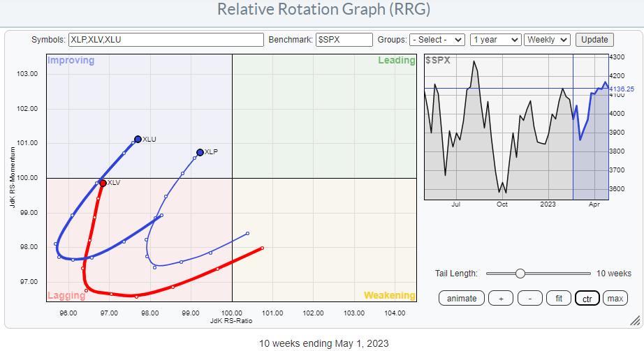
Task: Click the Symbols input field
Action: (166, 40)
